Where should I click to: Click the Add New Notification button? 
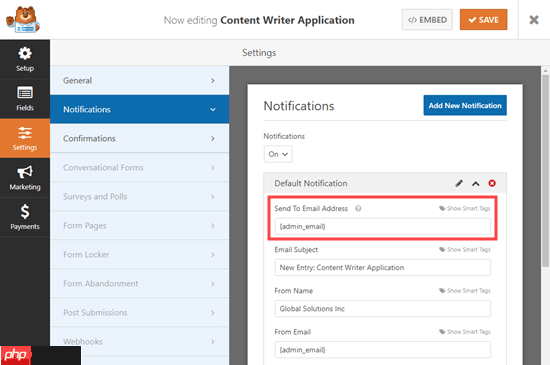465,105
